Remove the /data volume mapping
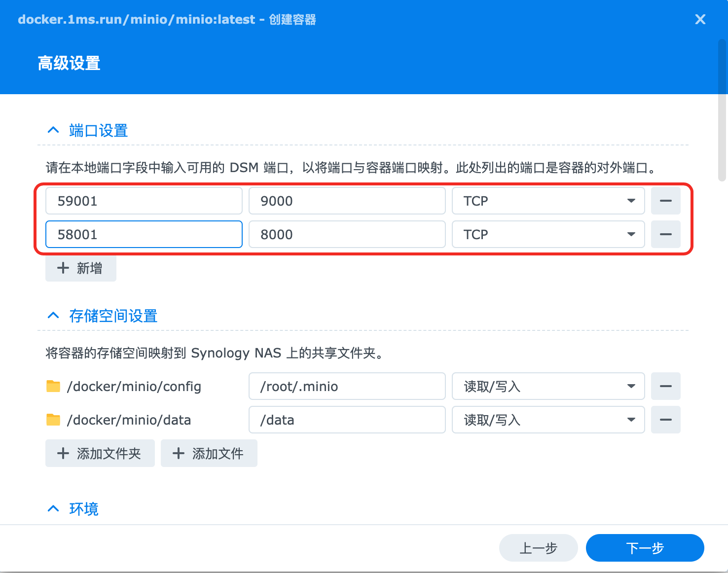Viewport: 728px width, 573px height. 665,420
